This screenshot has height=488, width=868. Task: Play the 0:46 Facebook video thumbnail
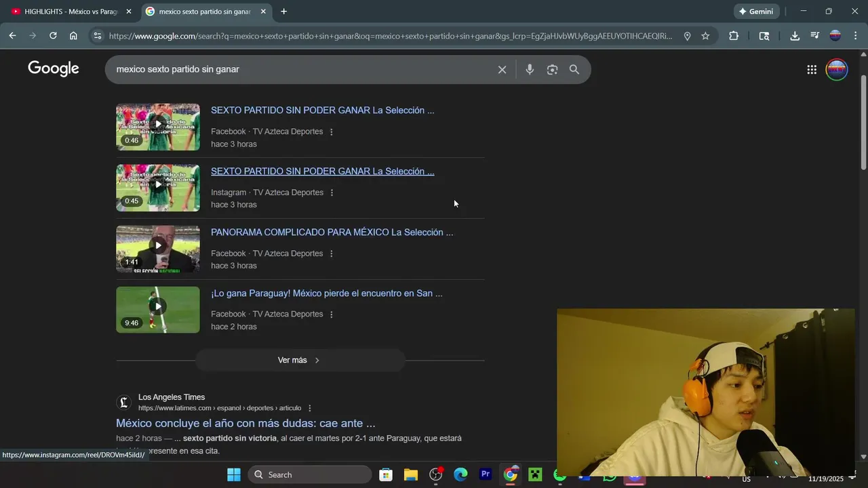point(158,127)
